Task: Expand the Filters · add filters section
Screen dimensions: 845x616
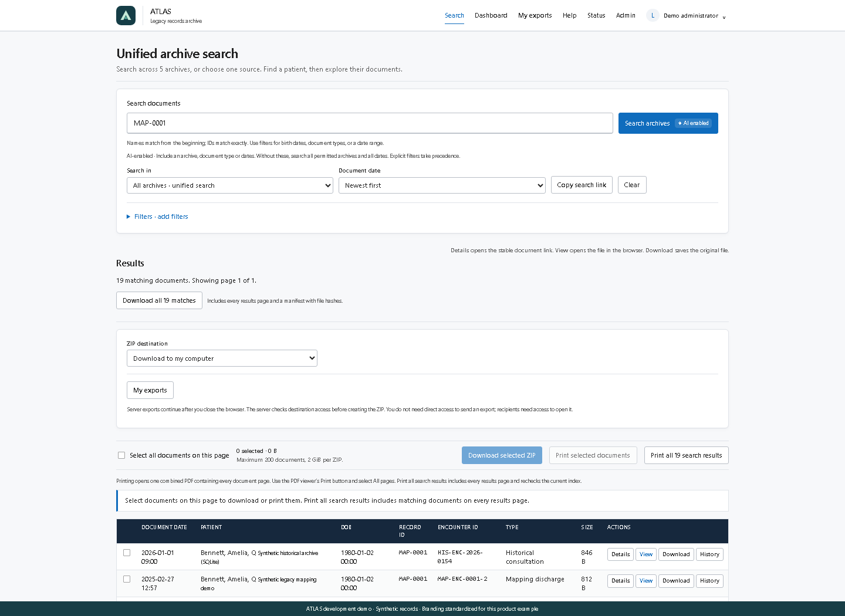Action: 158,216
